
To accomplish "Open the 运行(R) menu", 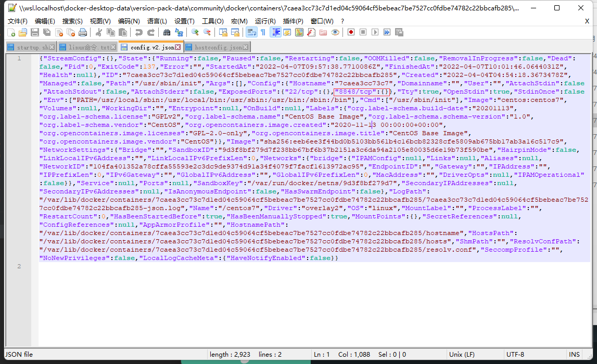I will [x=265, y=21].
